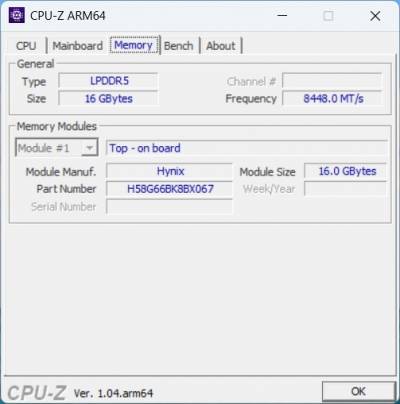Image resolution: width=400 pixels, height=404 pixels.
Task: Expand the Module #1 dropdown arrow
Action: pos(89,148)
